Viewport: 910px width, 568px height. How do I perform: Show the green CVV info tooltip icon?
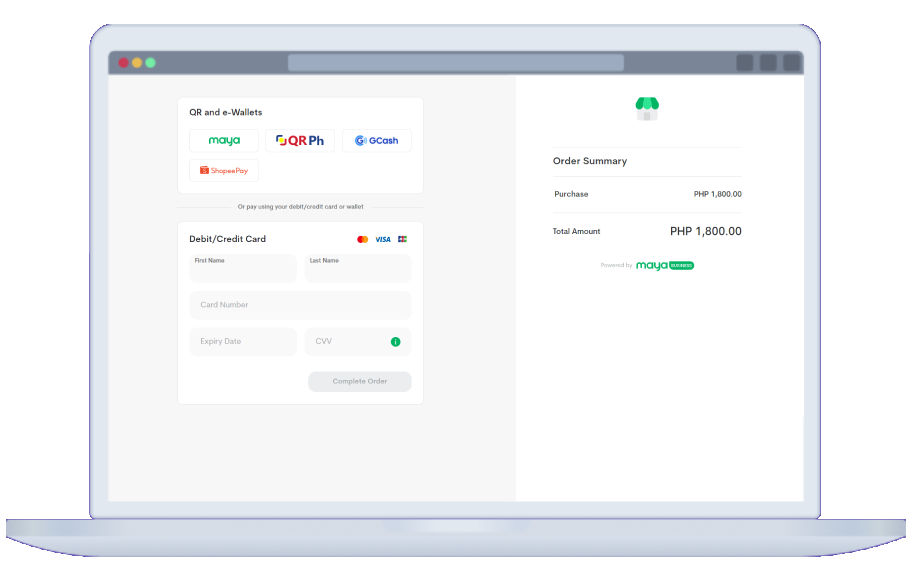click(x=395, y=342)
